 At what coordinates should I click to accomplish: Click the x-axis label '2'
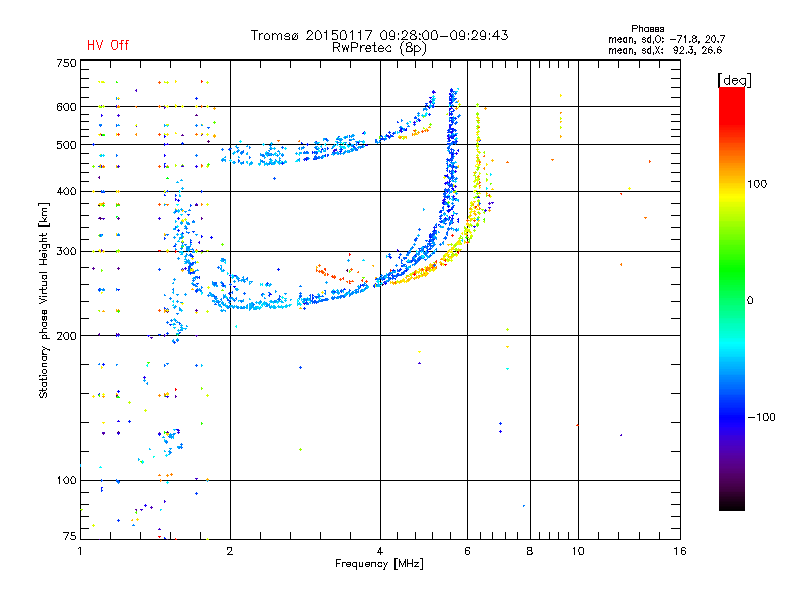tap(230, 551)
